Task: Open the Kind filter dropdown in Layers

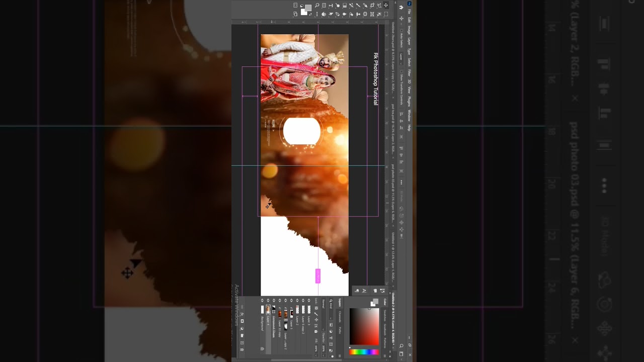Action: pyautogui.click(x=331, y=309)
